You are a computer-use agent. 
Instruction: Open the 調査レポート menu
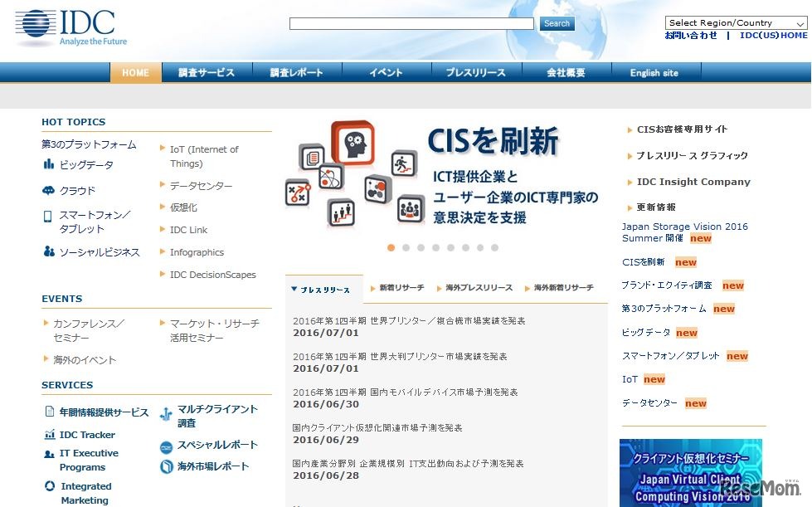pyautogui.click(x=297, y=72)
